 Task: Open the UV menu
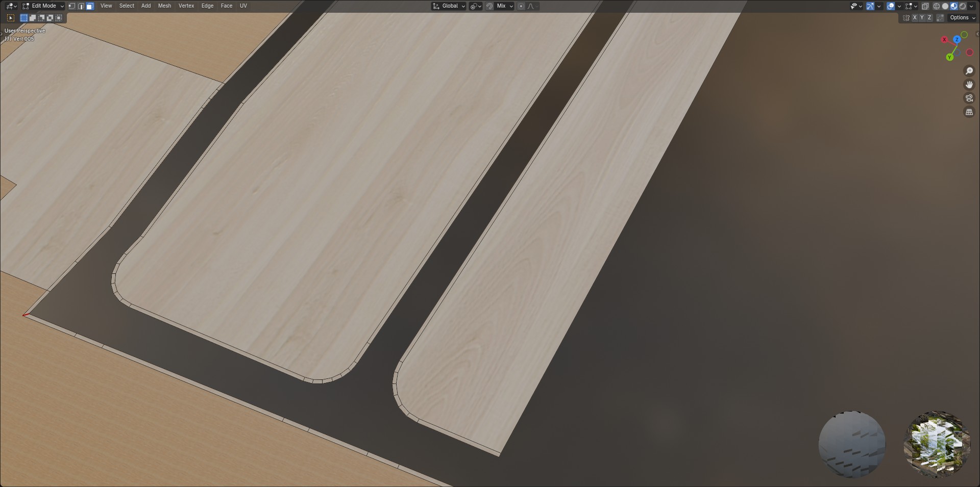[x=243, y=6]
